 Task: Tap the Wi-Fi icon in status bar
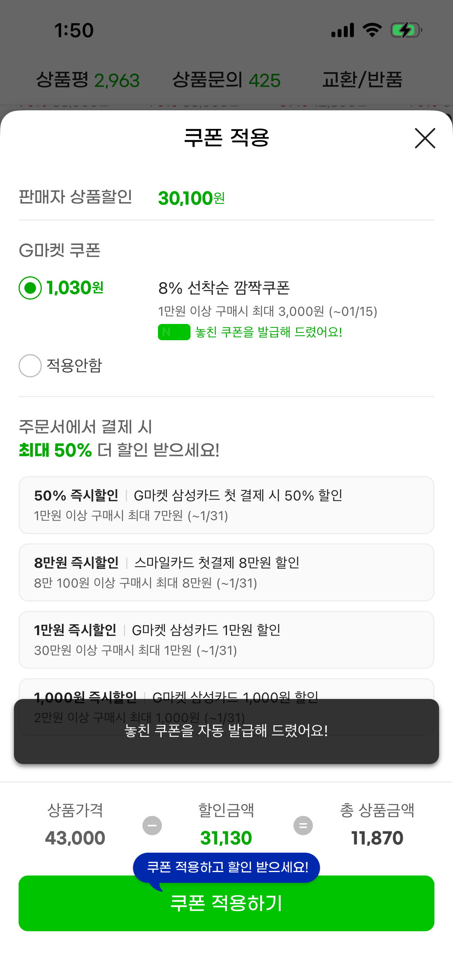click(372, 30)
